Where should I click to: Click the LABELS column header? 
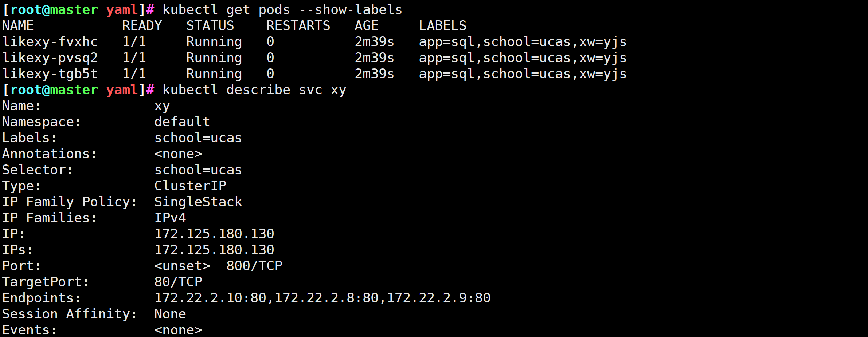coord(442,26)
